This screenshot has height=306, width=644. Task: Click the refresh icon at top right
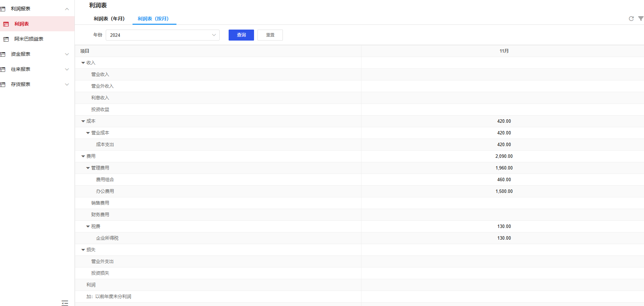(631, 19)
